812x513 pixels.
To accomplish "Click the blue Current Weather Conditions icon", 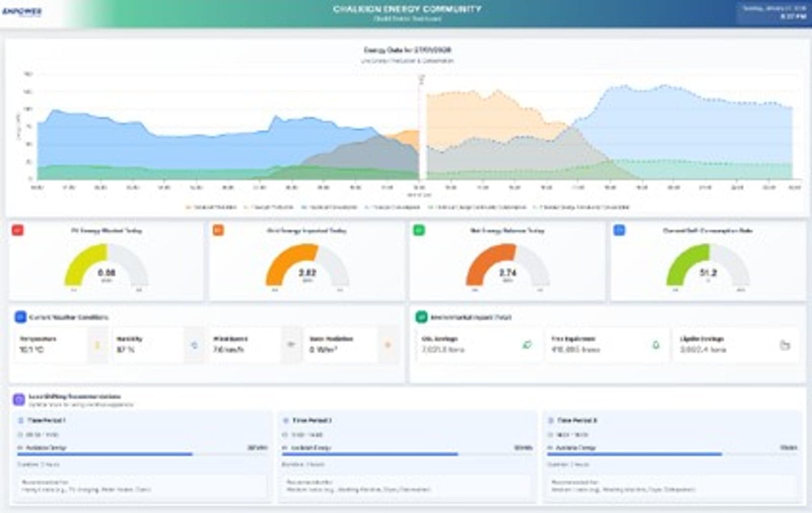I will tap(20, 317).
